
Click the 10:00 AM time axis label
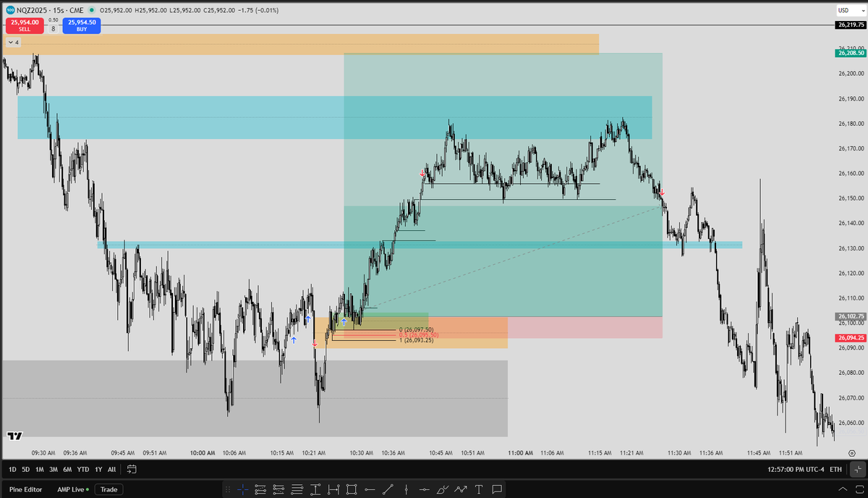click(x=203, y=453)
